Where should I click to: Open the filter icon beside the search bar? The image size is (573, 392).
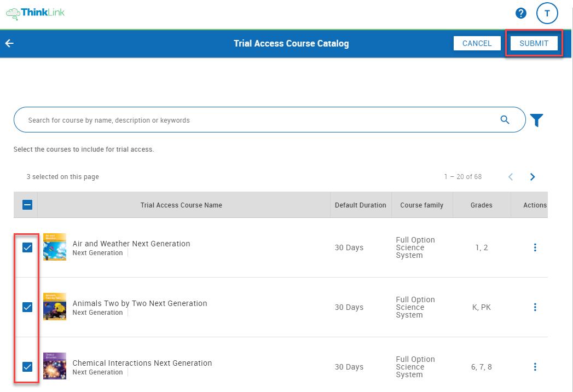pos(536,120)
